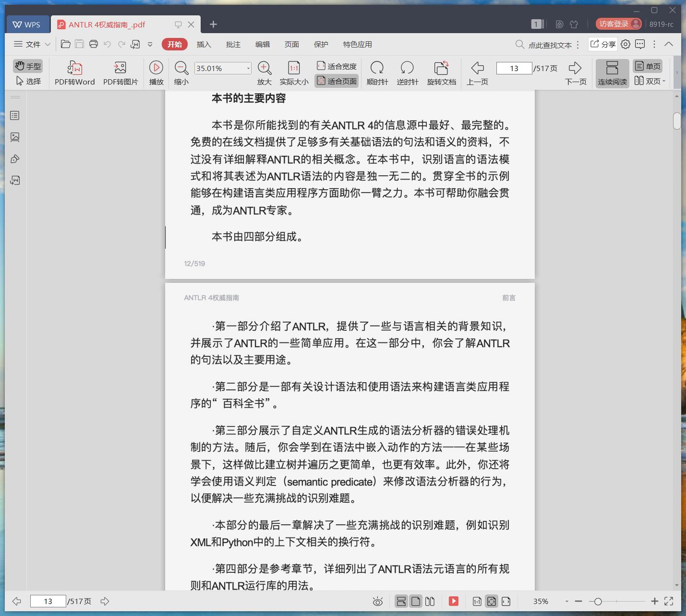This screenshot has height=616, width=686.
Task: Enable eye protection mode in status bar
Action: click(378, 601)
